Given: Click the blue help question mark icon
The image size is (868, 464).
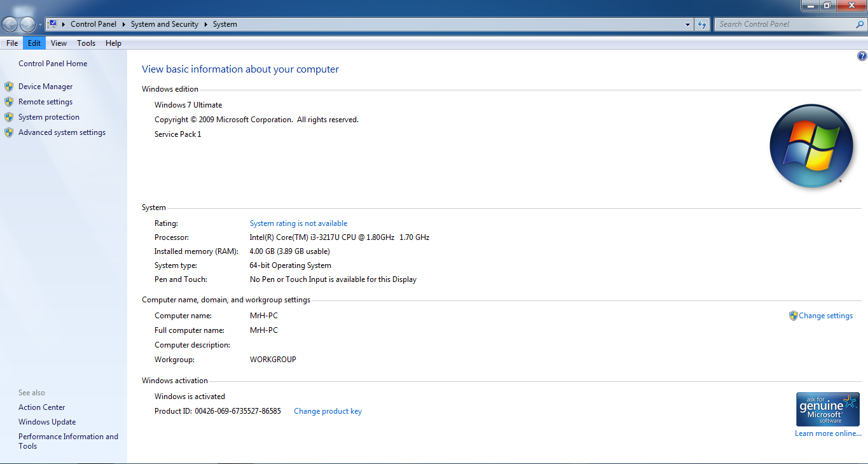Looking at the screenshot, I should 862,56.
